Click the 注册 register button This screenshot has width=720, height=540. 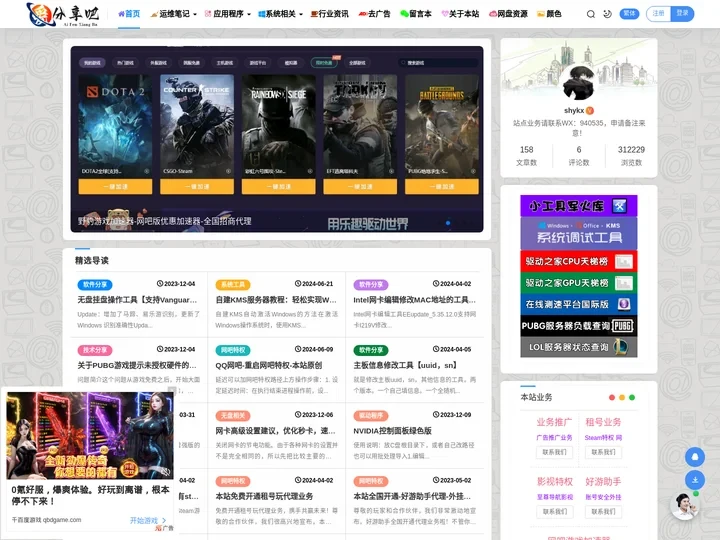click(x=658, y=14)
